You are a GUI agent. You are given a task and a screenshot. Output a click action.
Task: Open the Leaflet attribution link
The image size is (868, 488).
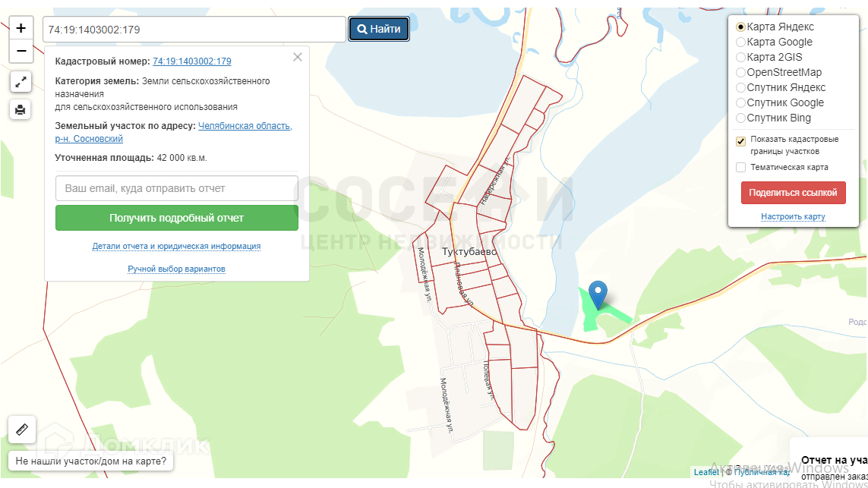pos(706,472)
